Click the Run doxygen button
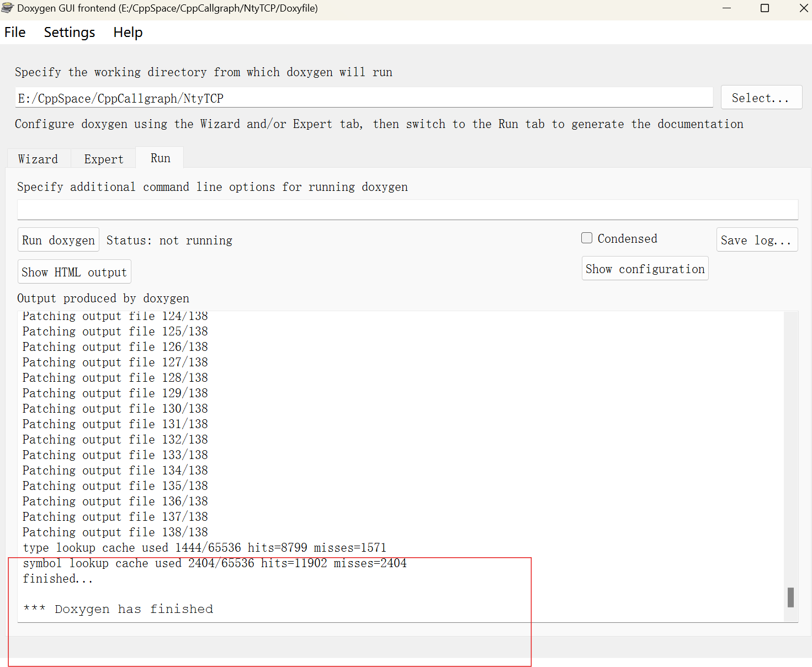This screenshot has height=667, width=812. point(59,240)
